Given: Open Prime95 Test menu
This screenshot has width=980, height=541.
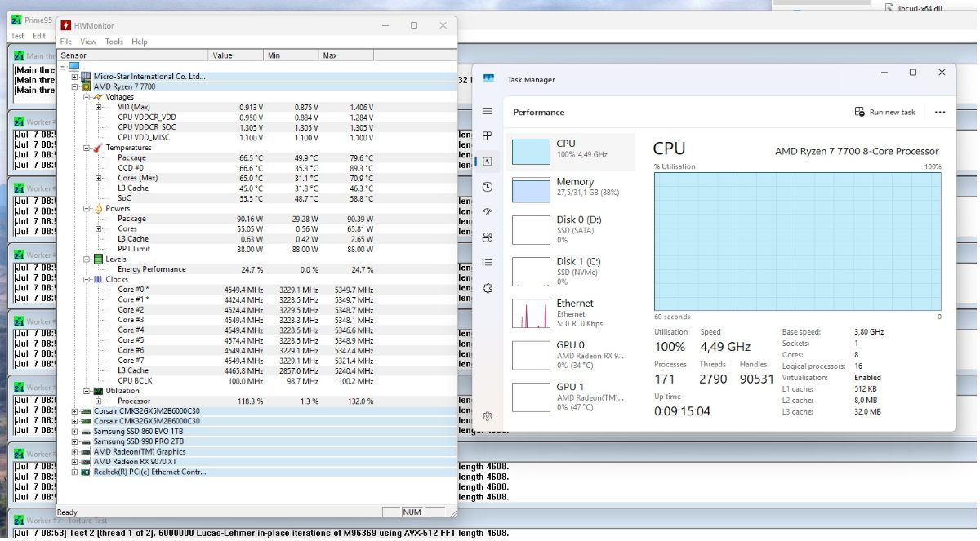Looking at the screenshot, I should click(x=17, y=36).
